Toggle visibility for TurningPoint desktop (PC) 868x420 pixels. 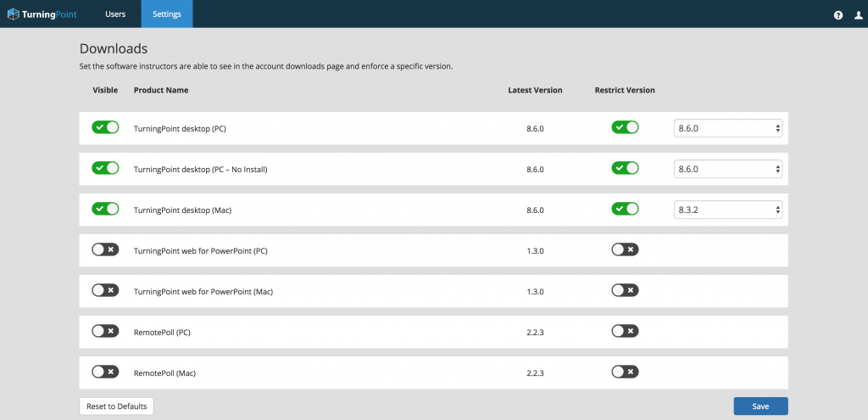(105, 127)
